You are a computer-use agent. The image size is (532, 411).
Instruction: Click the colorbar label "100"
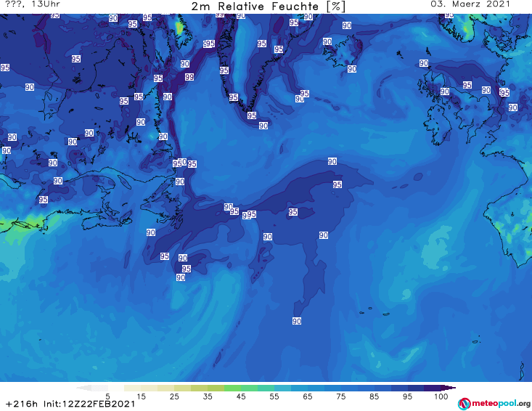[x=441, y=396]
